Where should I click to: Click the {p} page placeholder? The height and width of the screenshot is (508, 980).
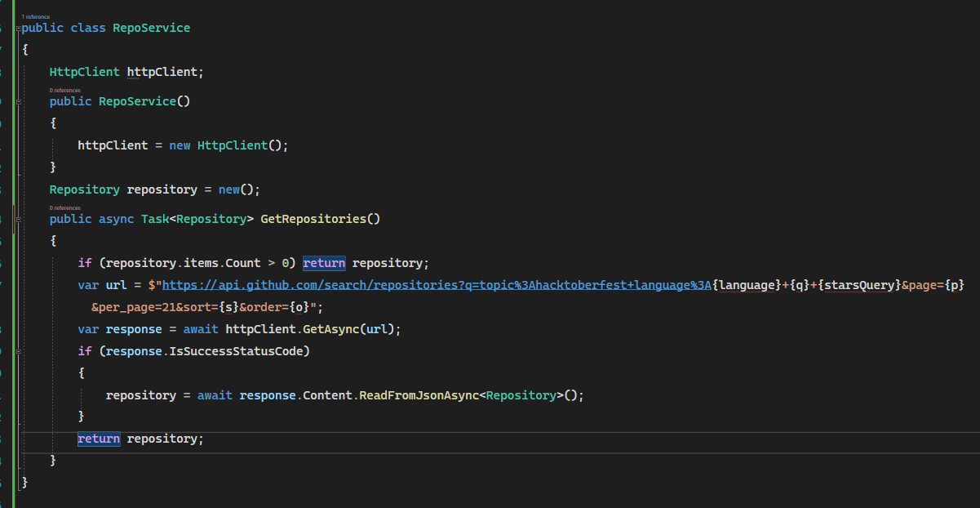[x=955, y=285]
